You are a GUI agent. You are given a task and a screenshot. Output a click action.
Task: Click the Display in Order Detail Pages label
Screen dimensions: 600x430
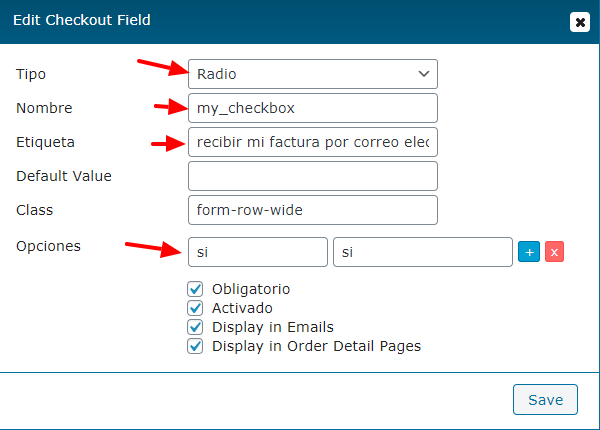coord(316,347)
